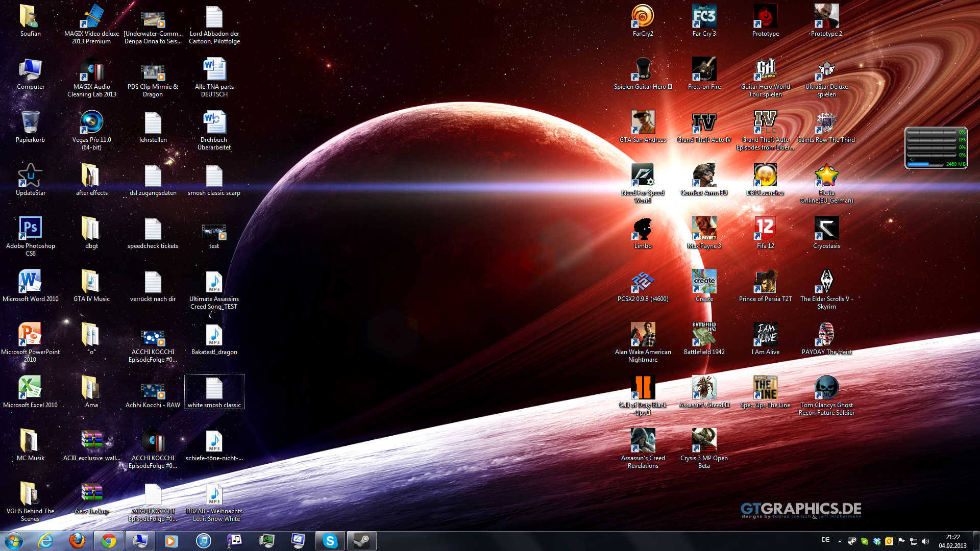Select the Limbo game icon
The height and width of the screenshot is (551, 980).
click(x=643, y=233)
